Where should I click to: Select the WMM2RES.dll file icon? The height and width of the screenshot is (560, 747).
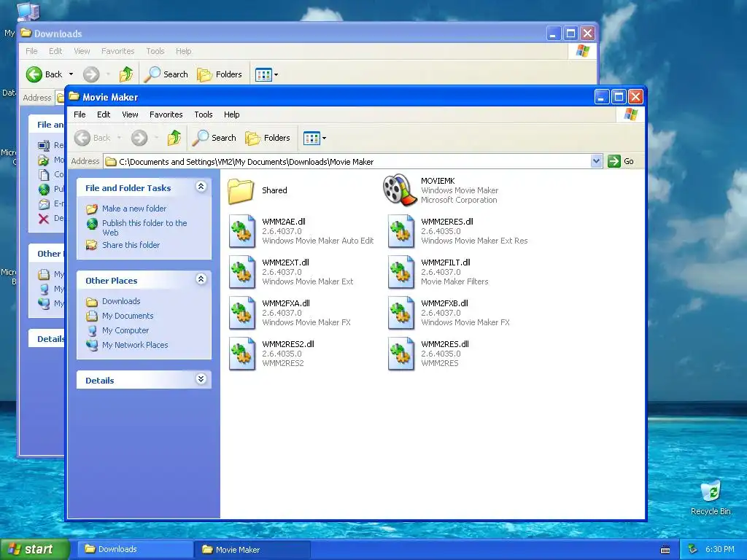(400, 354)
